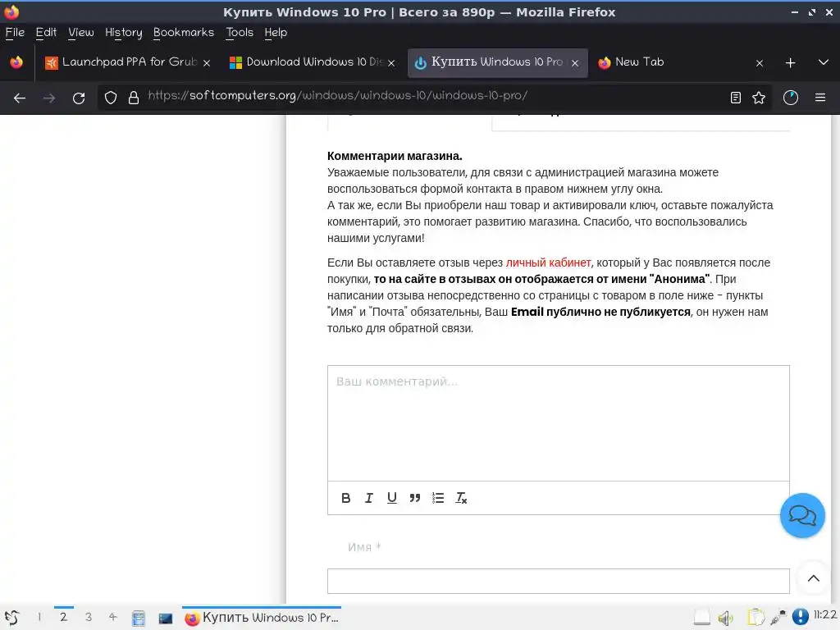
Task: Go back to the previous page
Action: (20, 98)
